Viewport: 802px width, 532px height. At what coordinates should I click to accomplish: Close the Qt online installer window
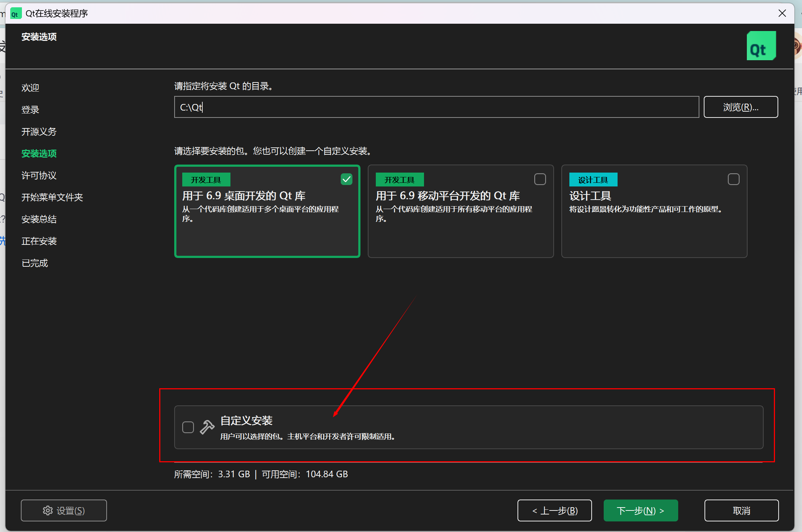coord(782,14)
